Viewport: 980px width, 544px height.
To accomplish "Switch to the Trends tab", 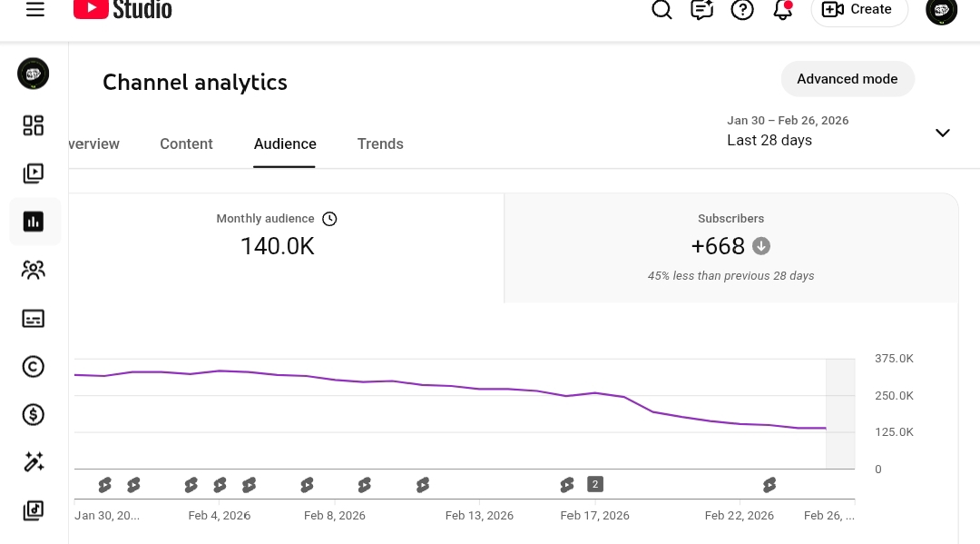I will click(380, 143).
